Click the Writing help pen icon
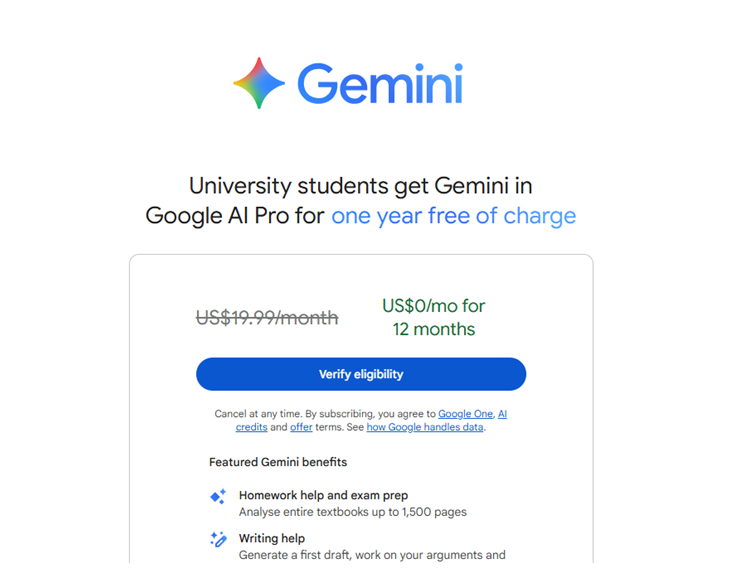729x580 pixels. click(218, 539)
